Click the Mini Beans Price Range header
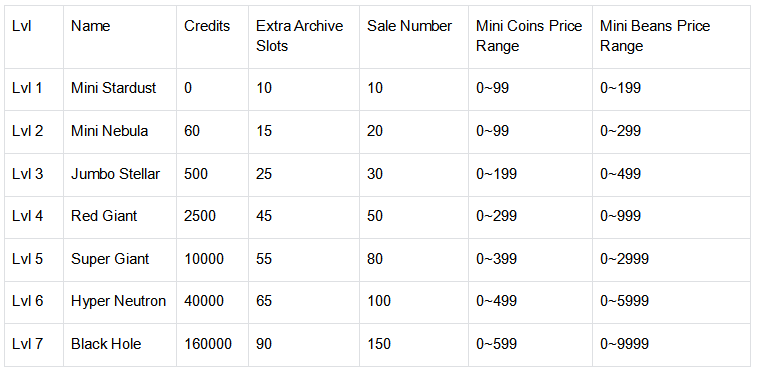 tap(655, 36)
